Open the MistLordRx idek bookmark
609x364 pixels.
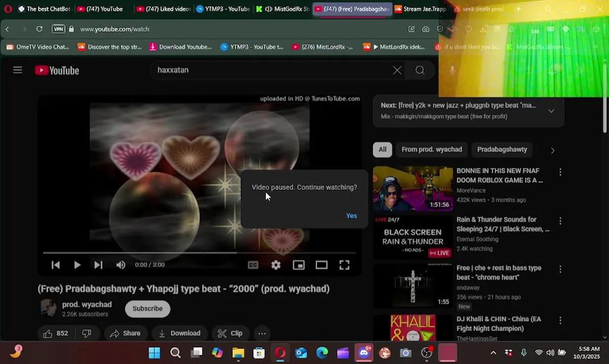coord(395,47)
